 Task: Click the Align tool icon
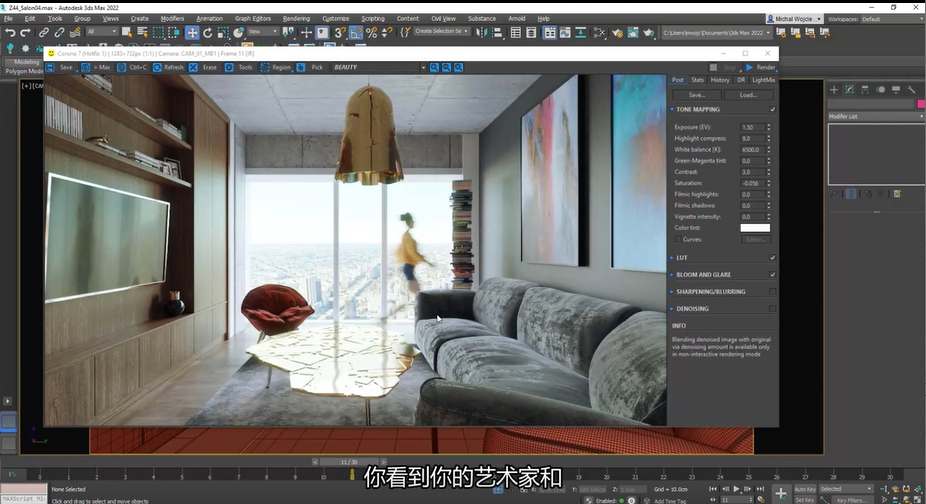point(497,32)
